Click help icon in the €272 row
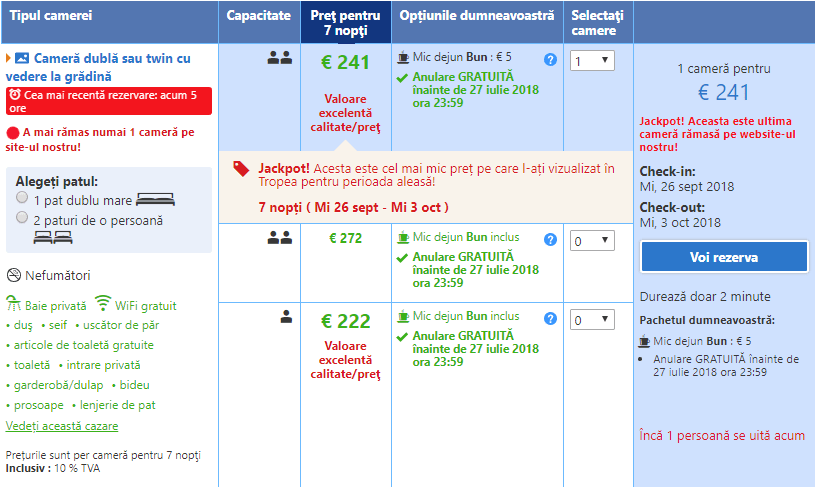Viewport: 817px width, 487px height. 550,239
